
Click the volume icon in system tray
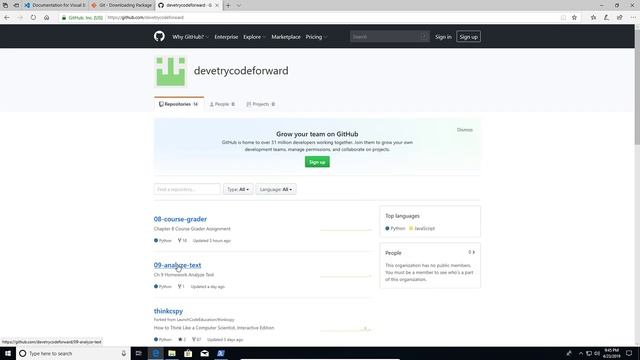(597, 353)
